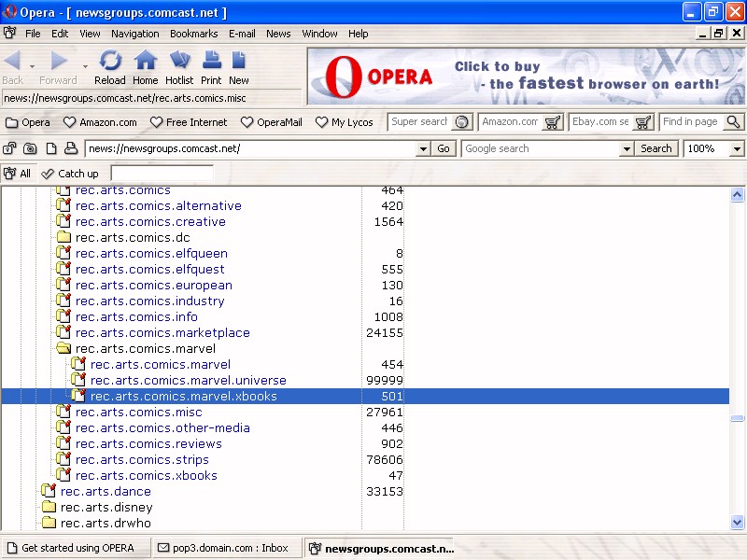Open the My Lycos bookmark
Image resolution: width=747 pixels, height=560 pixels.
point(345,122)
